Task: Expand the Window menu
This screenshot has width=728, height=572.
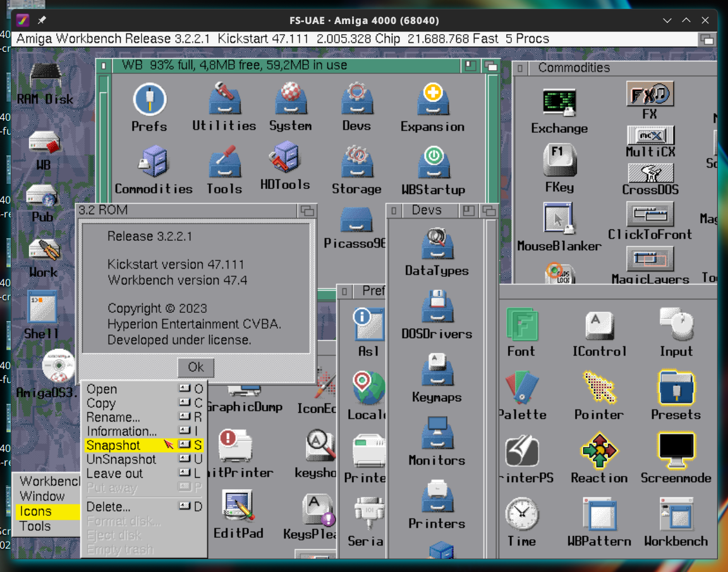Action: 42,496
